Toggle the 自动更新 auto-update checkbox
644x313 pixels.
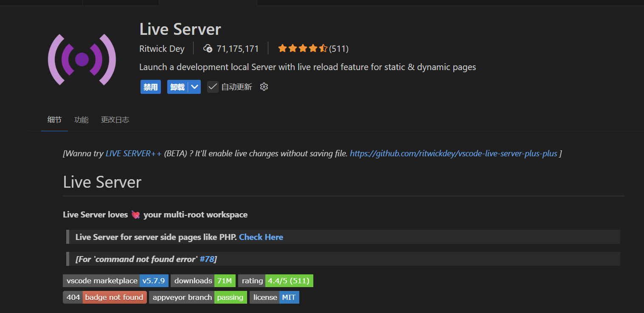pos(213,87)
